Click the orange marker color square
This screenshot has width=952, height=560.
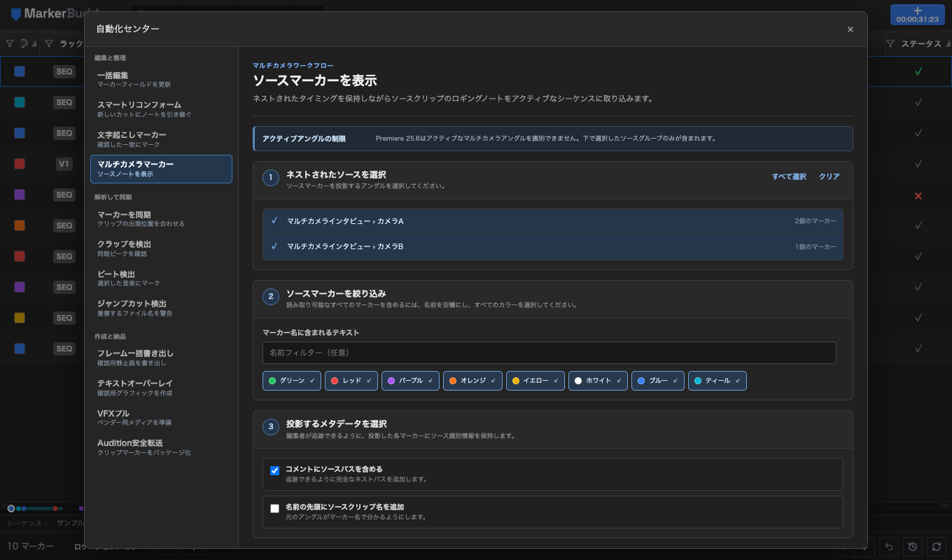click(x=20, y=225)
